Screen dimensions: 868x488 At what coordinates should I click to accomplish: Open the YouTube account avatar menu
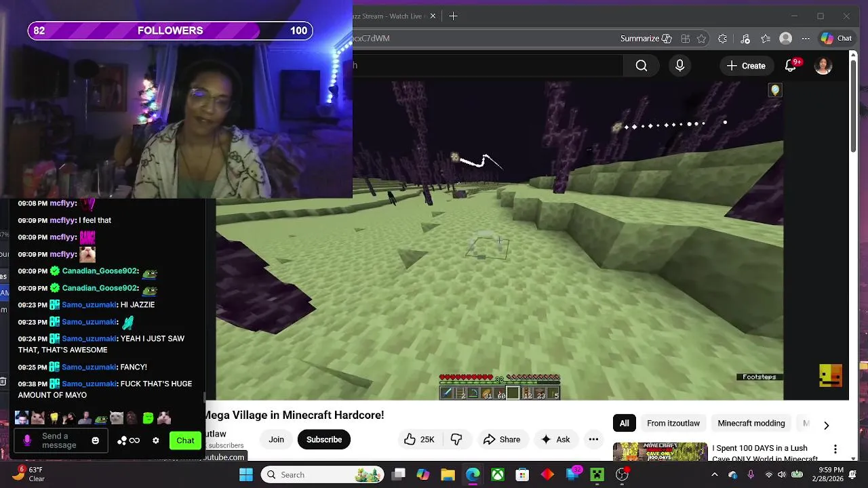tap(823, 66)
